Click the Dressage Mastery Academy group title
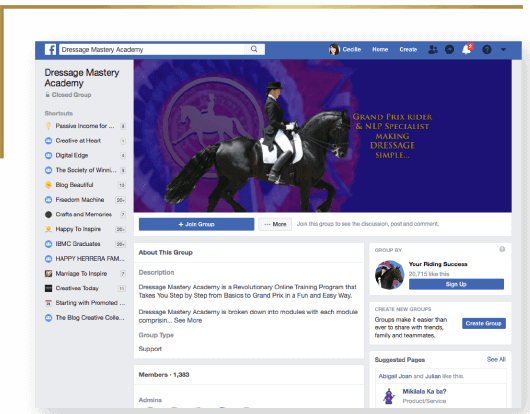The width and height of the screenshot is (530, 414). [x=82, y=78]
